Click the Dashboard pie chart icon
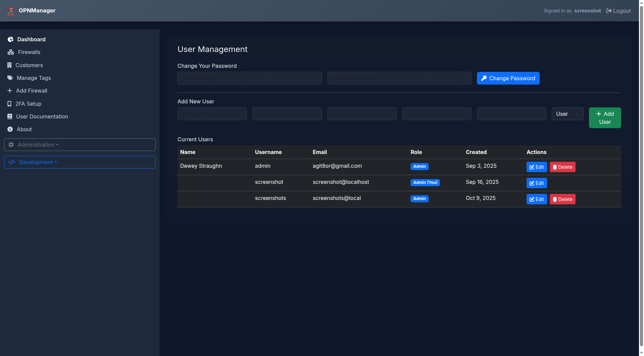 [10, 39]
